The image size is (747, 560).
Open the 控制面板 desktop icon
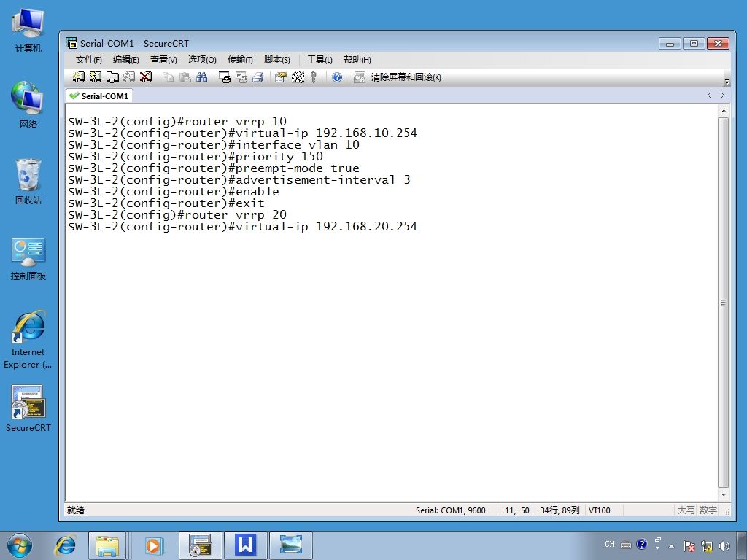[x=28, y=259]
